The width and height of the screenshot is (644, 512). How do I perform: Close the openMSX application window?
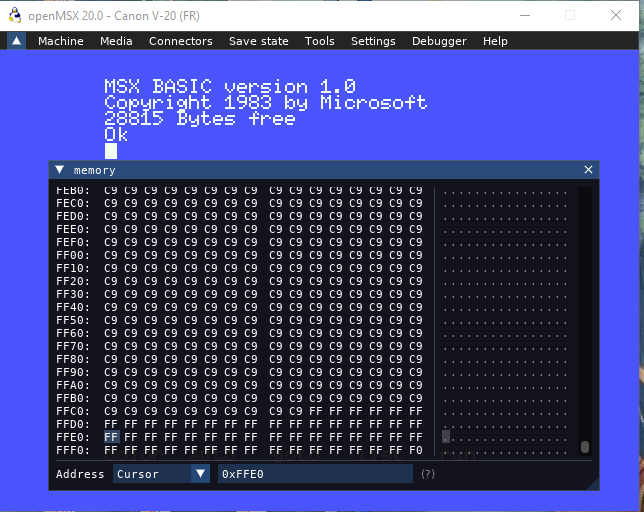point(616,15)
